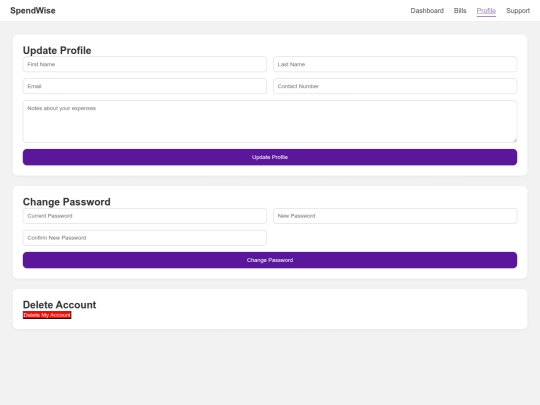Select the Profile nav item
The image size is (540, 405).
[x=486, y=11]
